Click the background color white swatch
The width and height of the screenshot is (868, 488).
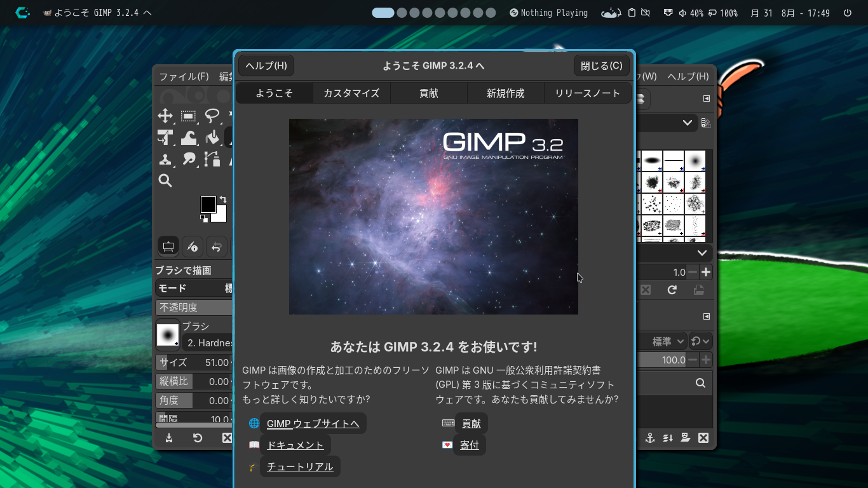pyautogui.click(x=220, y=216)
